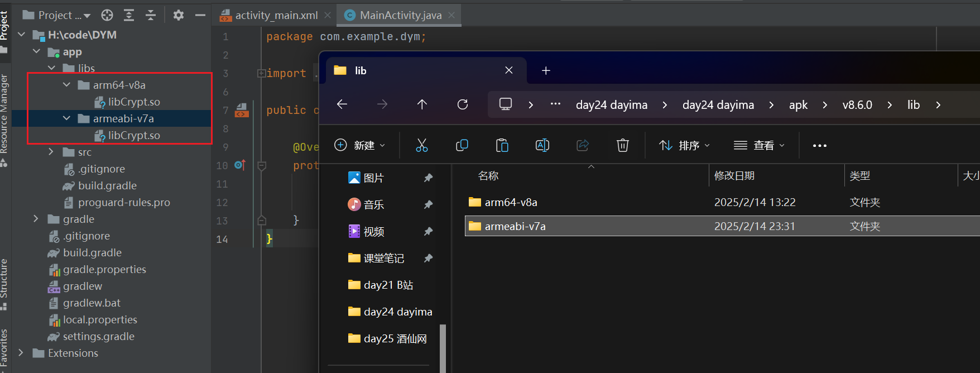Expand the Extensions node
The image size is (980, 373).
coord(21,353)
